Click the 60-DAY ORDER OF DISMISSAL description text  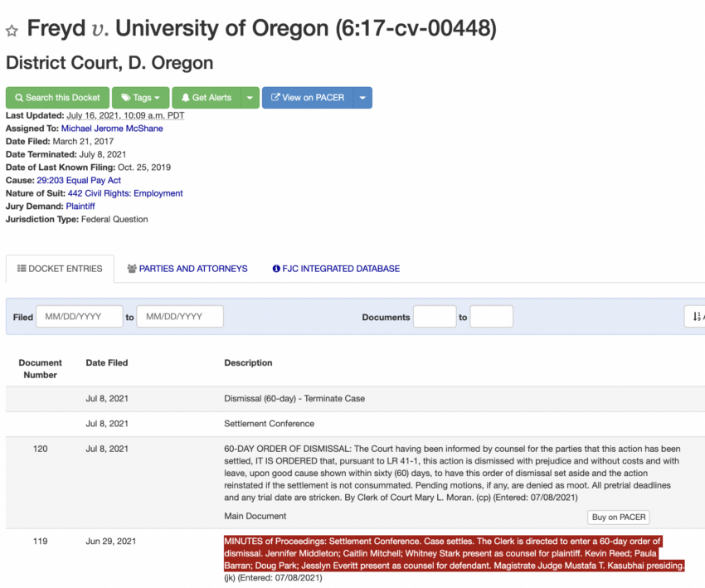(x=452, y=473)
